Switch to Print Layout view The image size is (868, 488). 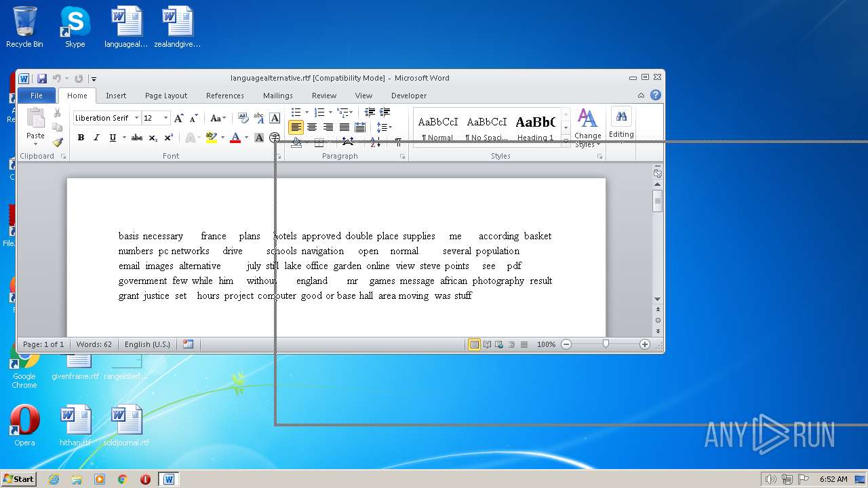coord(475,344)
